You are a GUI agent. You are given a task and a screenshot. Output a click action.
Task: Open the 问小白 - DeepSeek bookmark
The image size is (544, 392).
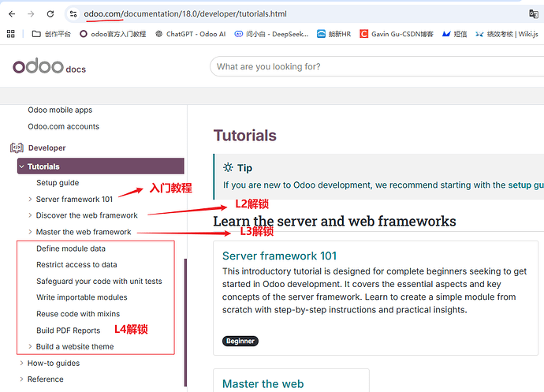271,34
